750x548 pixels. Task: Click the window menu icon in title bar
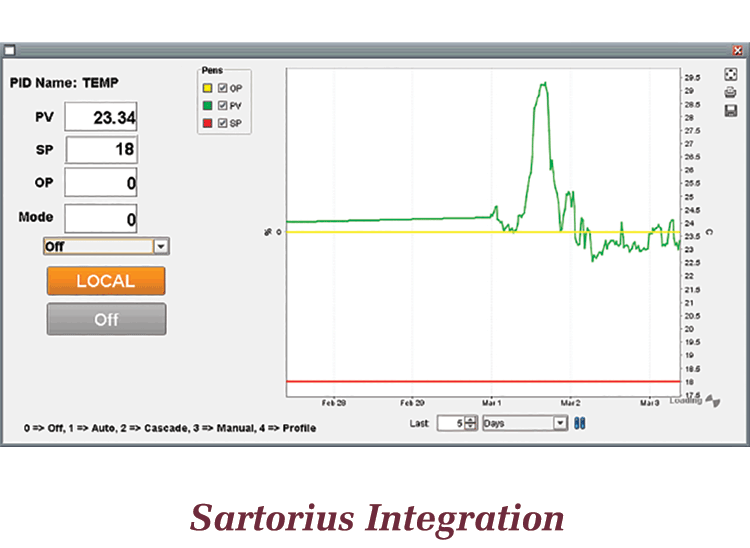[x=10, y=50]
